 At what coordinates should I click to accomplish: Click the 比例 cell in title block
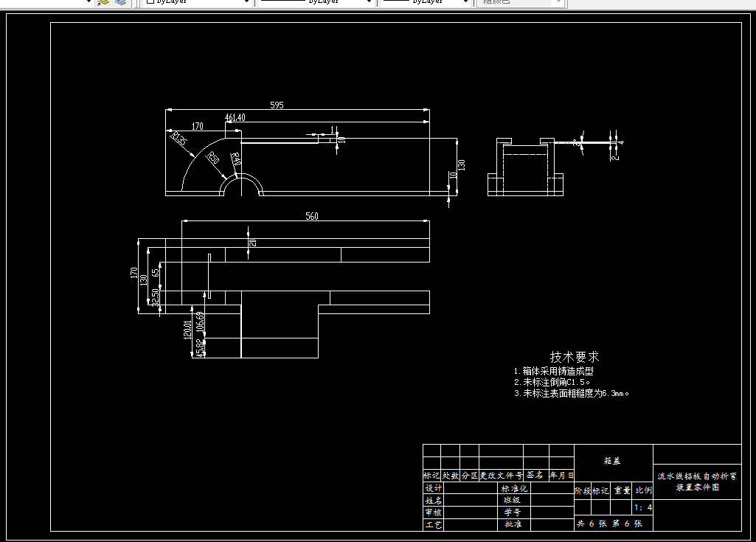tap(643, 490)
